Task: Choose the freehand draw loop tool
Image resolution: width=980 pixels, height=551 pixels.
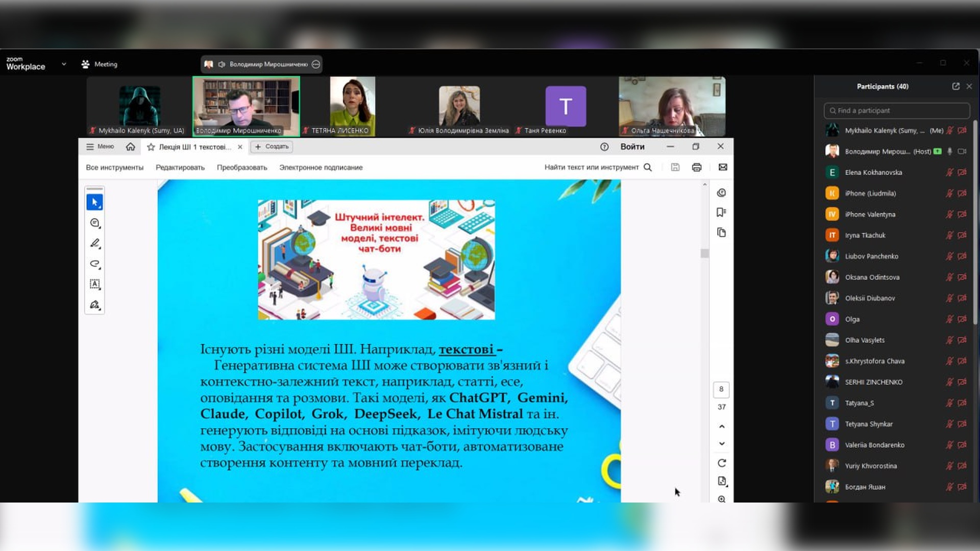Action: (94, 264)
